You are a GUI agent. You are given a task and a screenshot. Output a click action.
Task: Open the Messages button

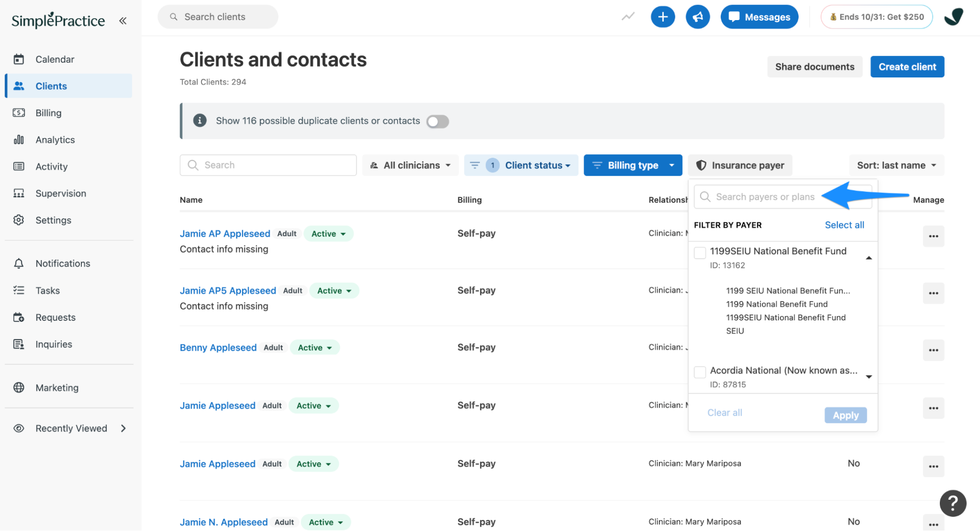coord(759,17)
